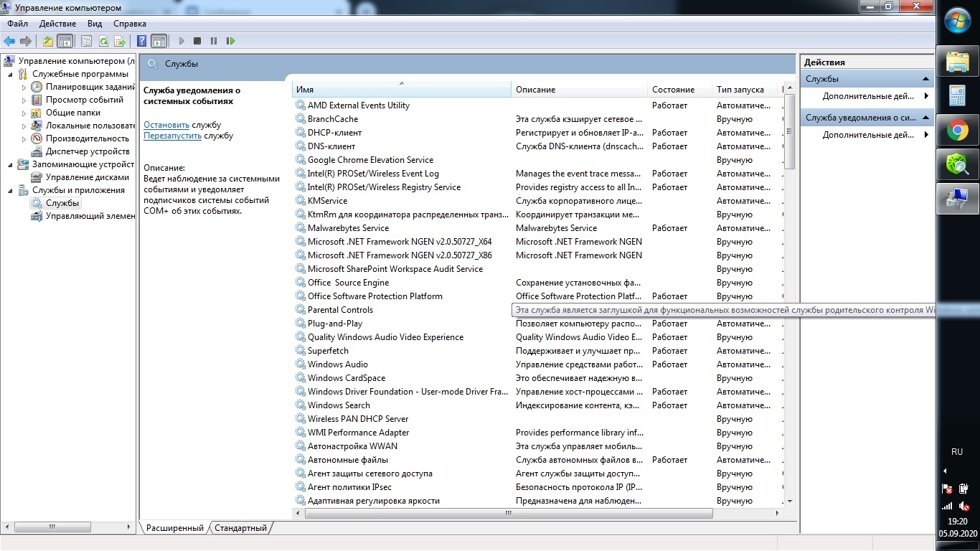Select the Управление компьютером root node
Image resolution: width=980 pixels, height=551 pixels.
pyautogui.click(x=76, y=61)
